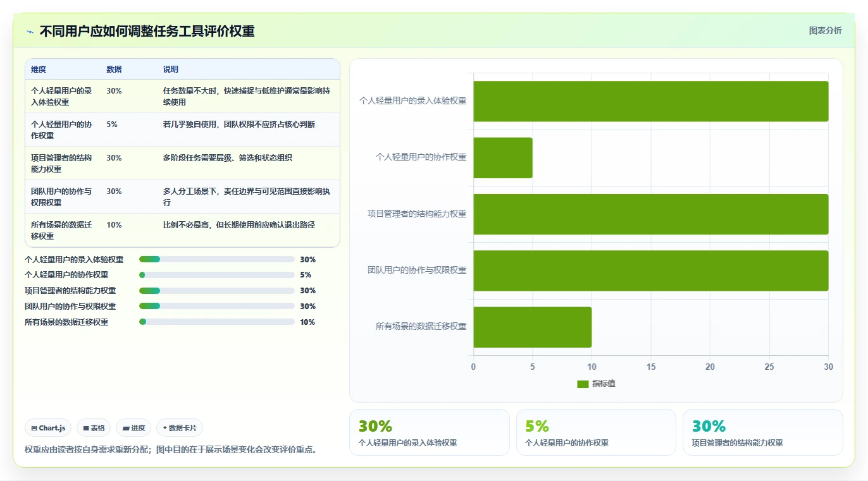Screen dimensions: 868x481
Task: Click the 进度 tag chip
Action: click(x=133, y=428)
